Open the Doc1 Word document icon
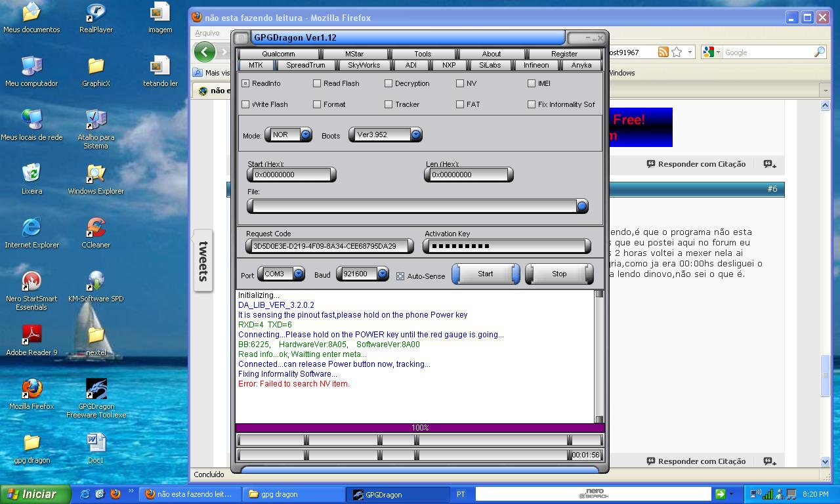 [96, 448]
